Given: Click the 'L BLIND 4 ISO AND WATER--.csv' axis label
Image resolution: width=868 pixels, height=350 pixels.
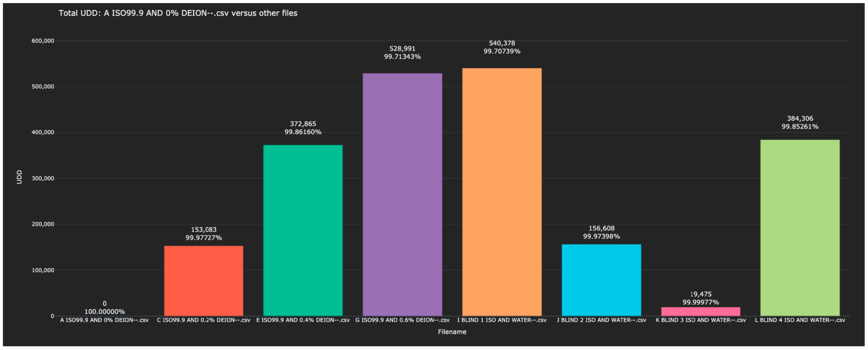Looking at the screenshot, I should [800, 320].
